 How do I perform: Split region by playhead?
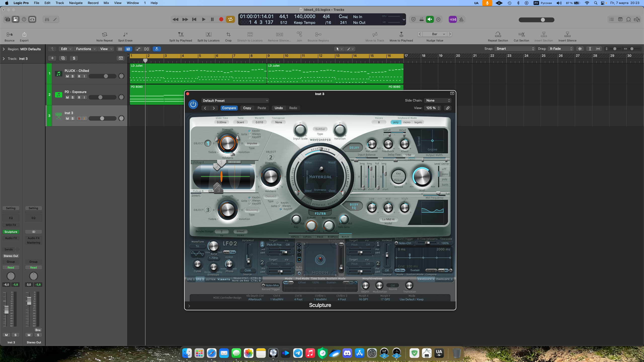181,37
